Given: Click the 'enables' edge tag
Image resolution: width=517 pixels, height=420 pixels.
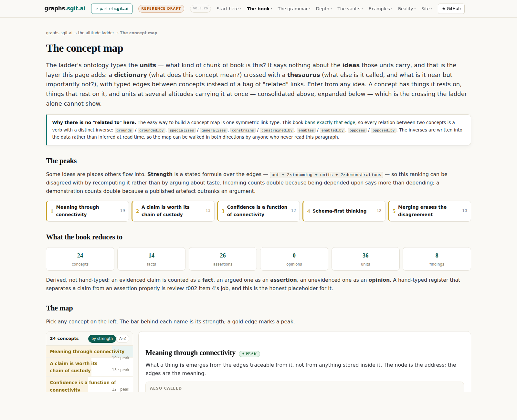Looking at the screenshot, I should (306, 130).
